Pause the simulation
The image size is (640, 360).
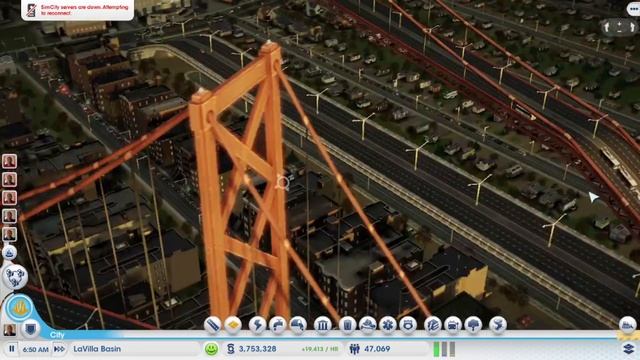pos(11,349)
